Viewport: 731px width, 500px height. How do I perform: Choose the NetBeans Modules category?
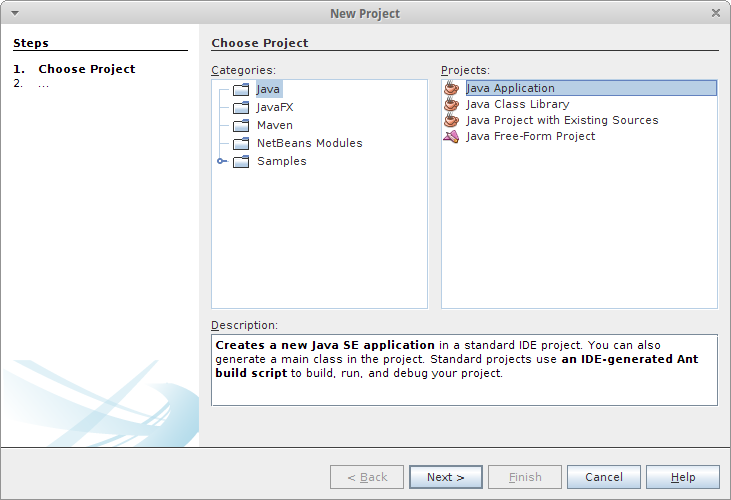(x=310, y=143)
